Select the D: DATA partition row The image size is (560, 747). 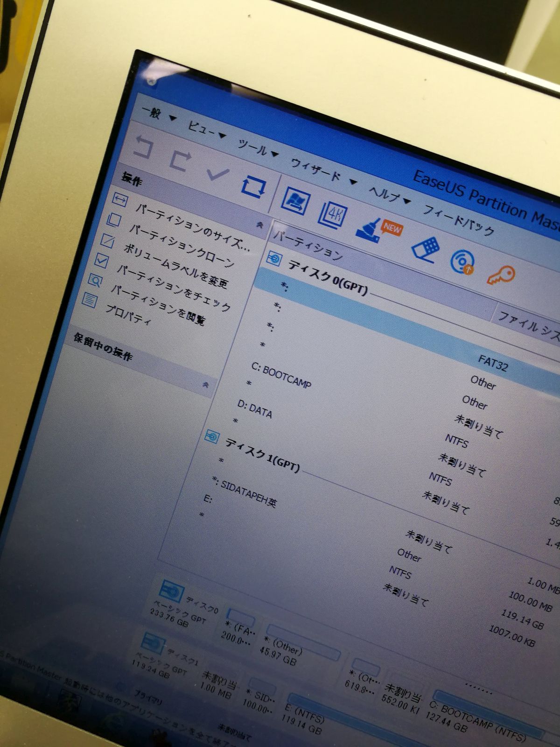[x=254, y=409]
